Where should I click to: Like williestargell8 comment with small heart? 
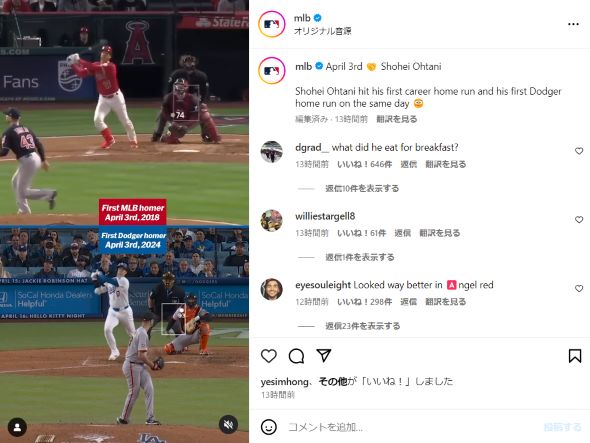579,219
